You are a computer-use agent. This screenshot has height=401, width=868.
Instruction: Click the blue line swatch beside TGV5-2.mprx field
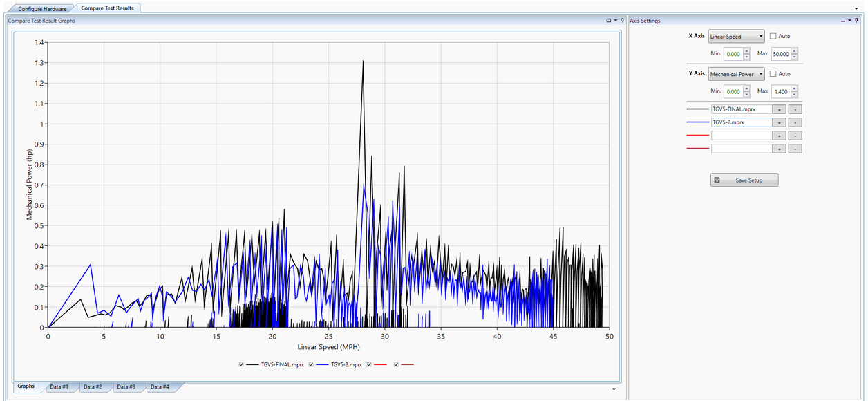pyautogui.click(x=697, y=122)
